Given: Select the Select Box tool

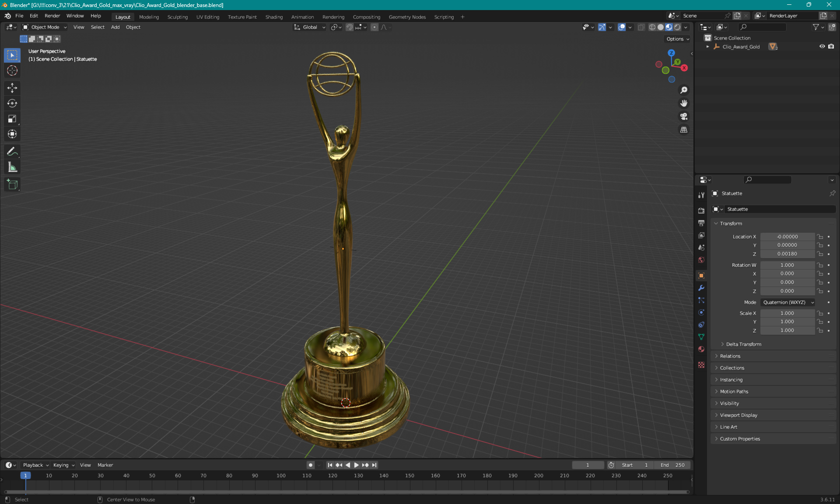Looking at the screenshot, I should pos(12,55).
